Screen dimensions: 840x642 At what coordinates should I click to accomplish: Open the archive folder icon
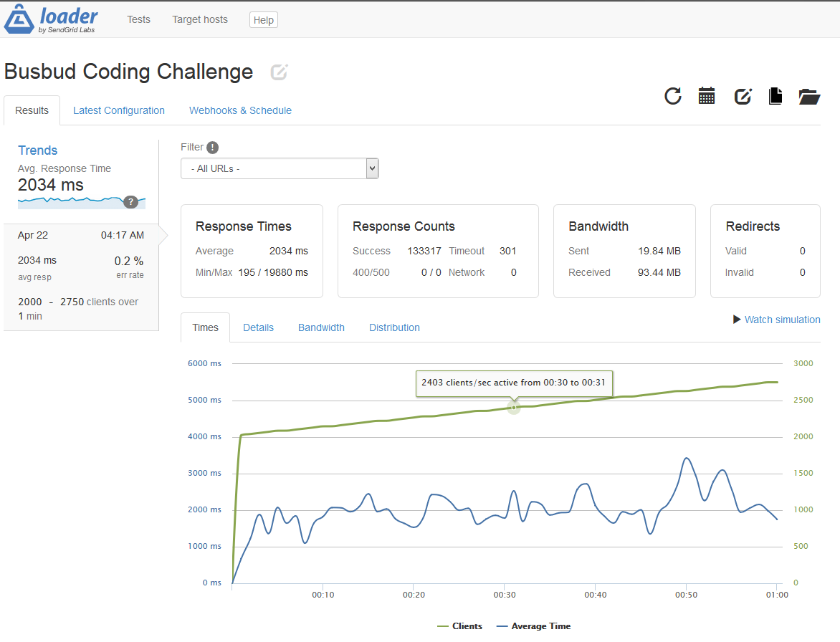[x=809, y=96]
